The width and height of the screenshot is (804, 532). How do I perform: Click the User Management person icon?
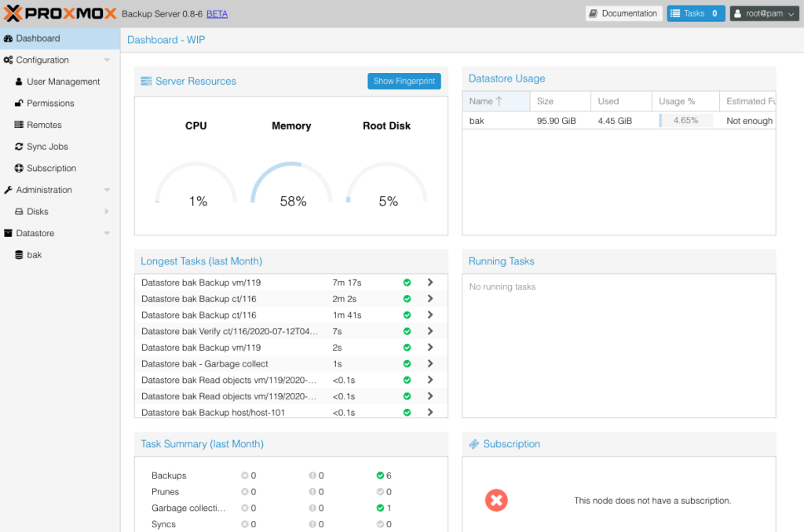19,82
